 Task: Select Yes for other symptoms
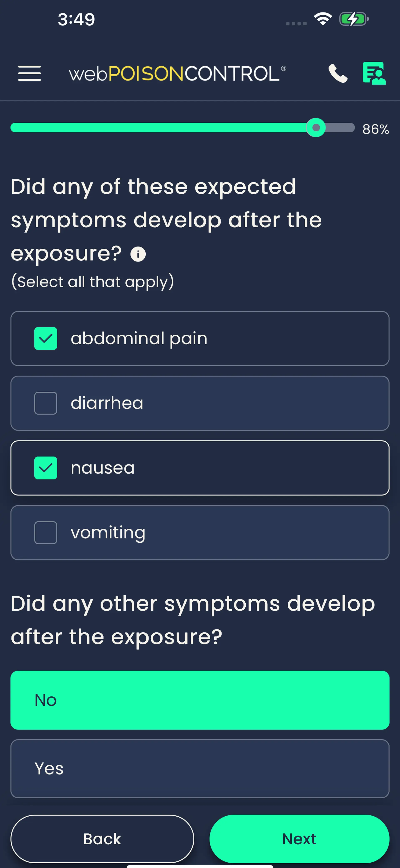coord(200,769)
